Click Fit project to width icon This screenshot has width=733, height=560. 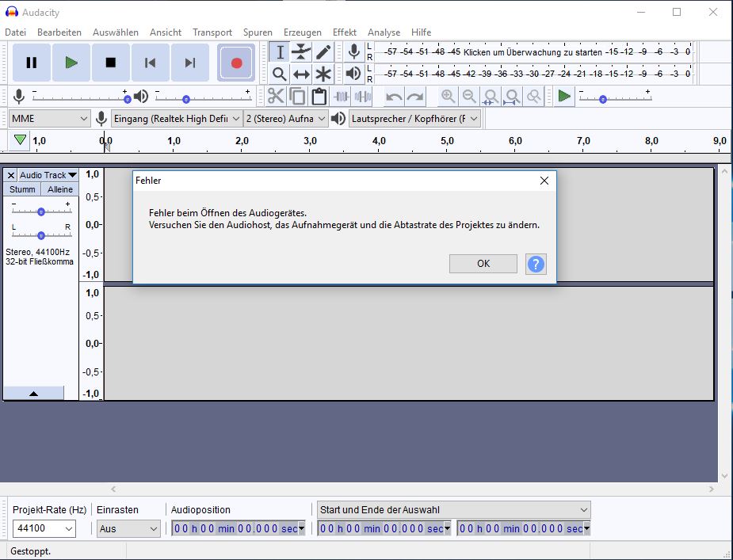click(x=513, y=97)
